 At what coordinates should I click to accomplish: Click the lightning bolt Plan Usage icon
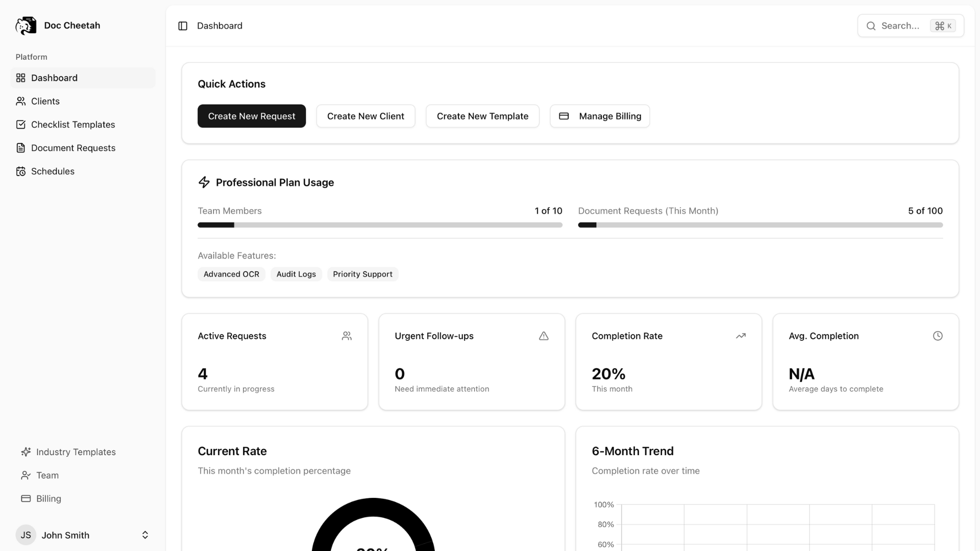[x=204, y=183]
